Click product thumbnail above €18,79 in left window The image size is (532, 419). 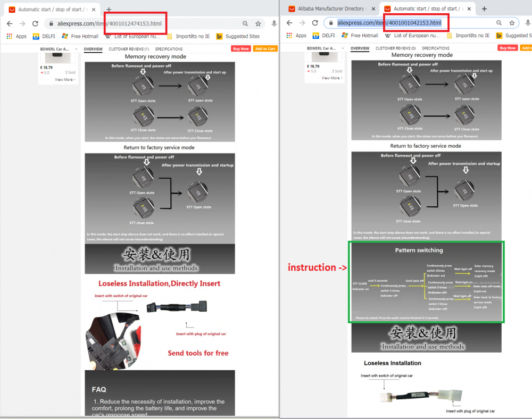[x=57, y=57]
